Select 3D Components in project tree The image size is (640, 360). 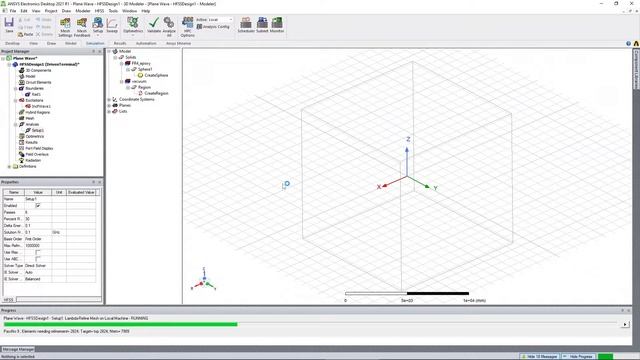[35, 70]
